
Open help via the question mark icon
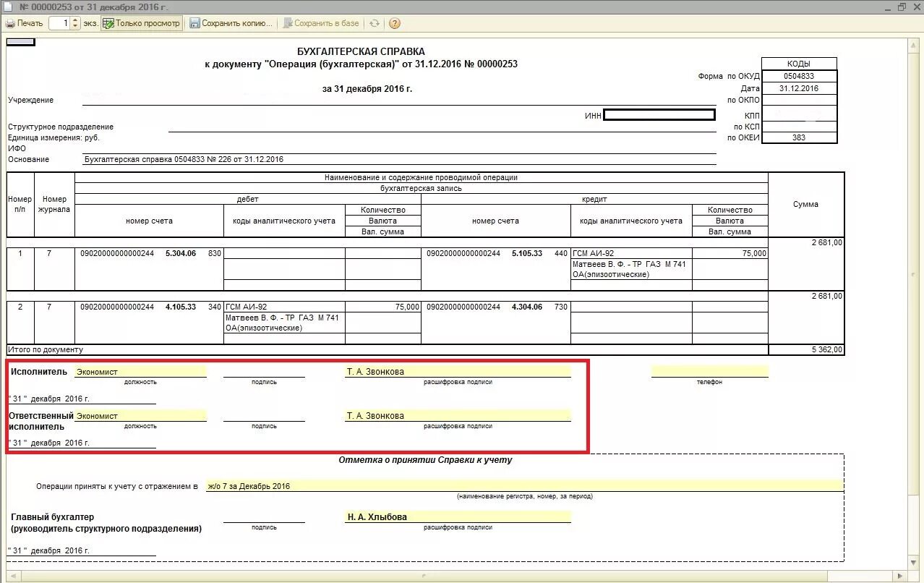click(x=394, y=23)
